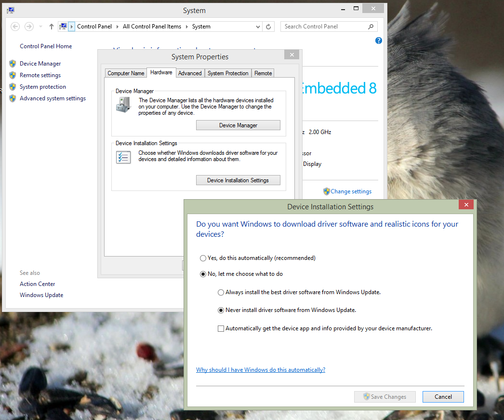
Task: Open Action Center link
Action: click(x=37, y=284)
